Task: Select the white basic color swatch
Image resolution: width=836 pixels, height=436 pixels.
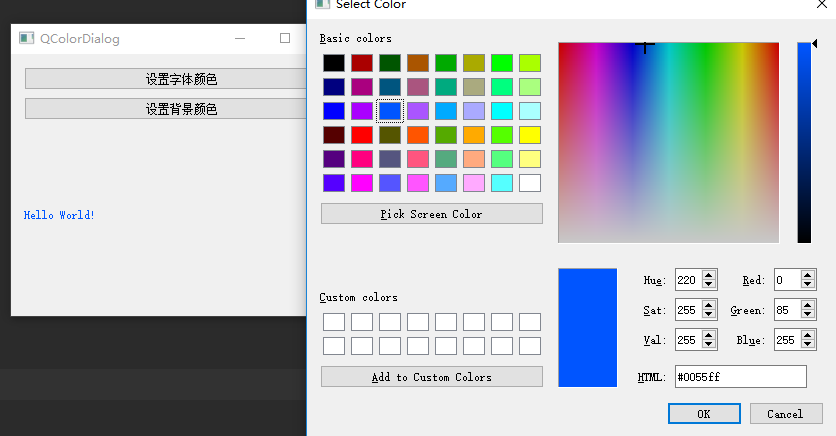Action: (530, 183)
